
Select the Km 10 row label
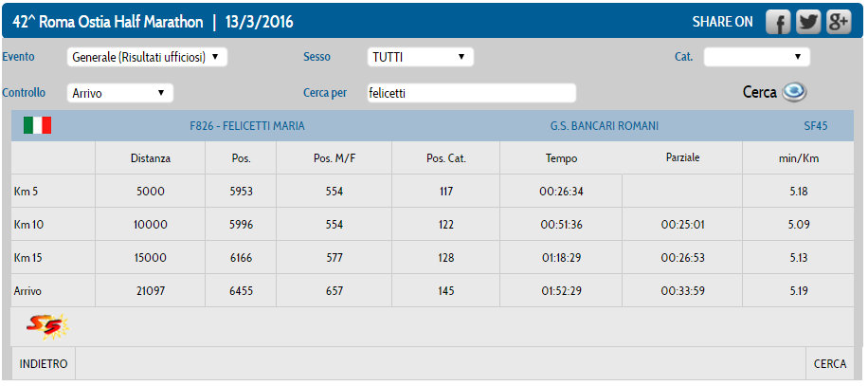28,225
